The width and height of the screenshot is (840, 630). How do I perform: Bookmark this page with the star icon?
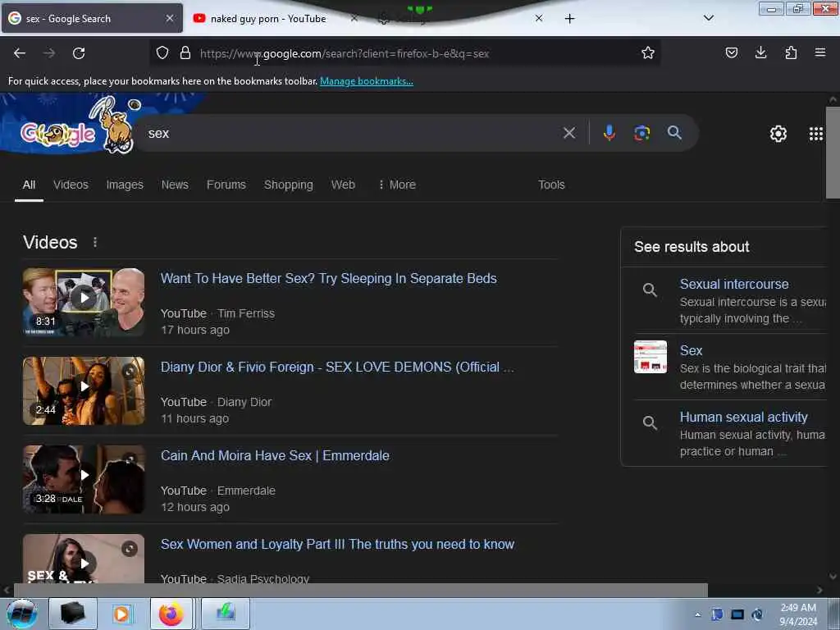click(x=648, y=52)
